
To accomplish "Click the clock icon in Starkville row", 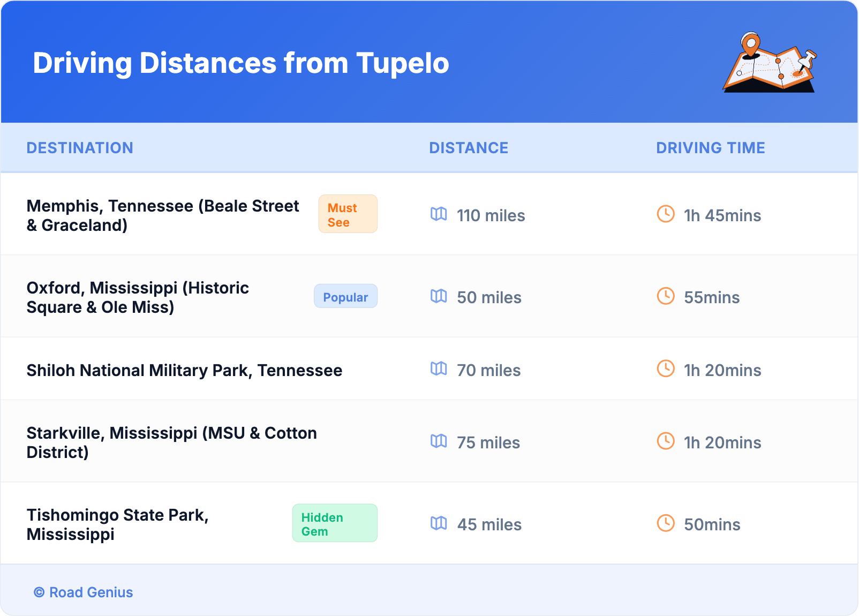I will tap(666, 441).
